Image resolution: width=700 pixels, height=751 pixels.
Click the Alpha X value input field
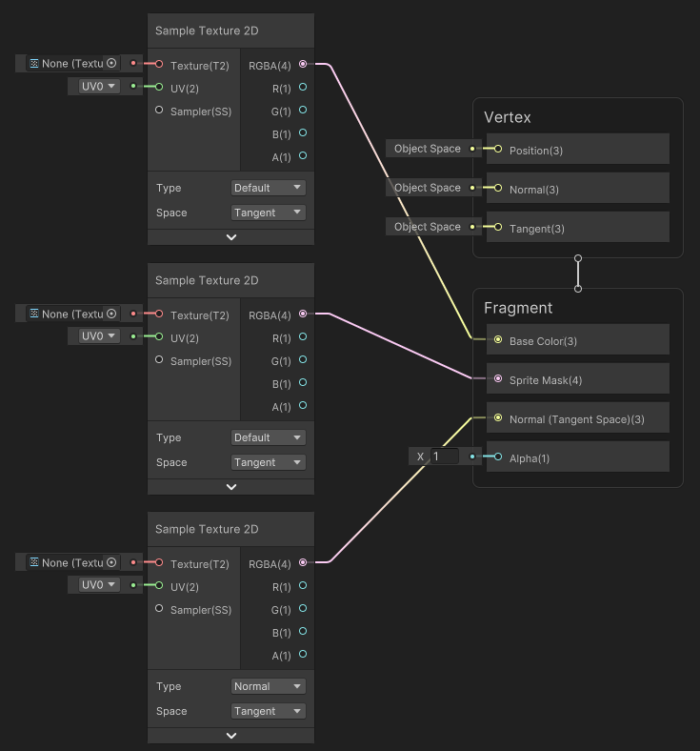tap(445, 457)
